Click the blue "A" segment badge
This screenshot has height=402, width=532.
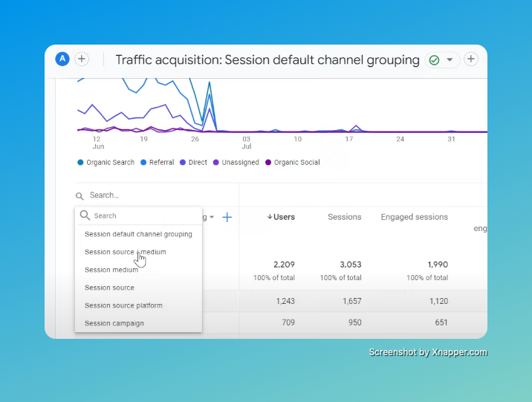point(62,59)
